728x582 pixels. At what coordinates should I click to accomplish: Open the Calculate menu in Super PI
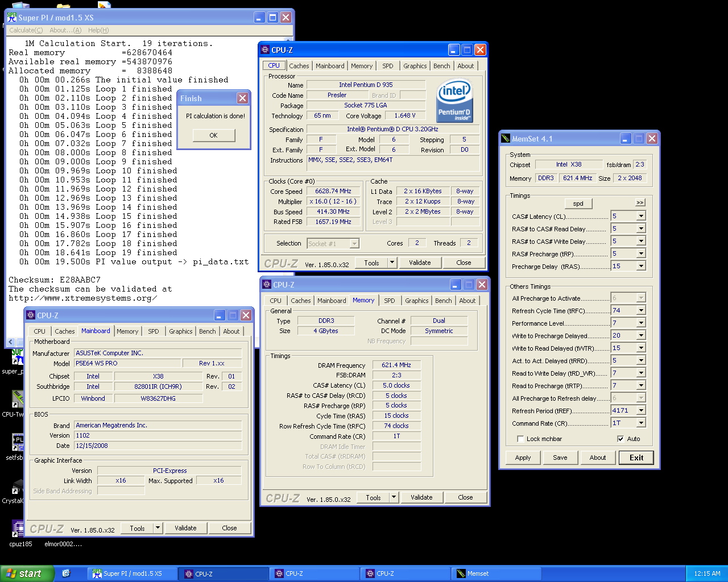pyautogui.click(x=26, y=30)
